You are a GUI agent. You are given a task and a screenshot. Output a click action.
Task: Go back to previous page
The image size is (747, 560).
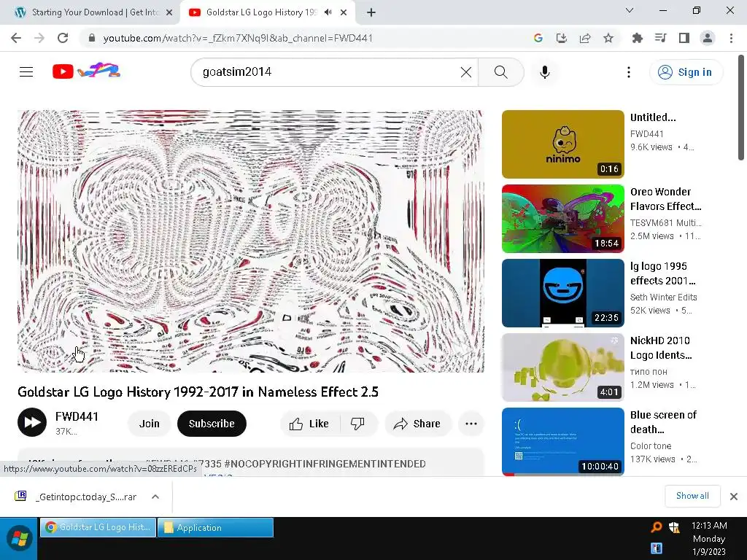point(16,38)
